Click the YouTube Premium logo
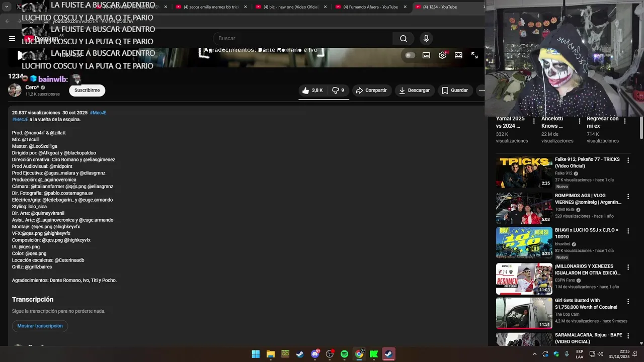Image resolution: width=644 pixels, height=362 pixels. coord(41,38)
